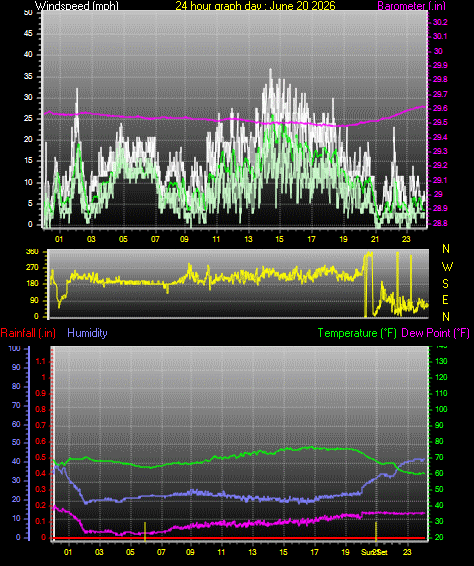Click the yellow sunrise marker near hour 06

(145, 531)
